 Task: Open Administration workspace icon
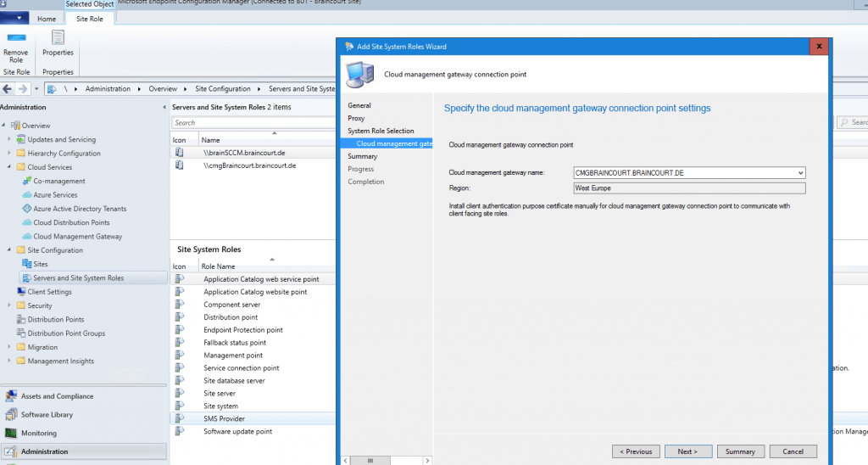(x=11, y=451)
